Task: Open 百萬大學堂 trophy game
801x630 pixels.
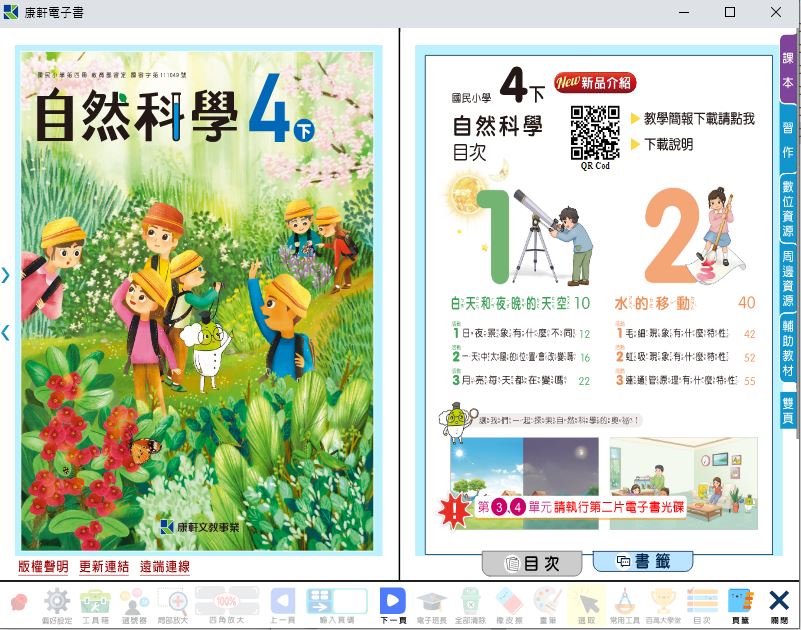Action: [x=663, y=606]
